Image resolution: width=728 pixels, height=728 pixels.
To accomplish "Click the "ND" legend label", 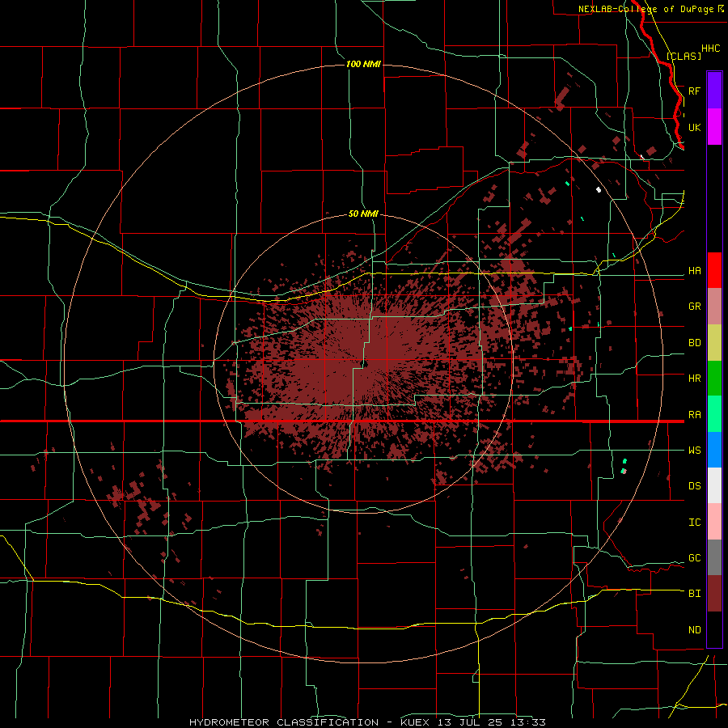I will [694, 630].
